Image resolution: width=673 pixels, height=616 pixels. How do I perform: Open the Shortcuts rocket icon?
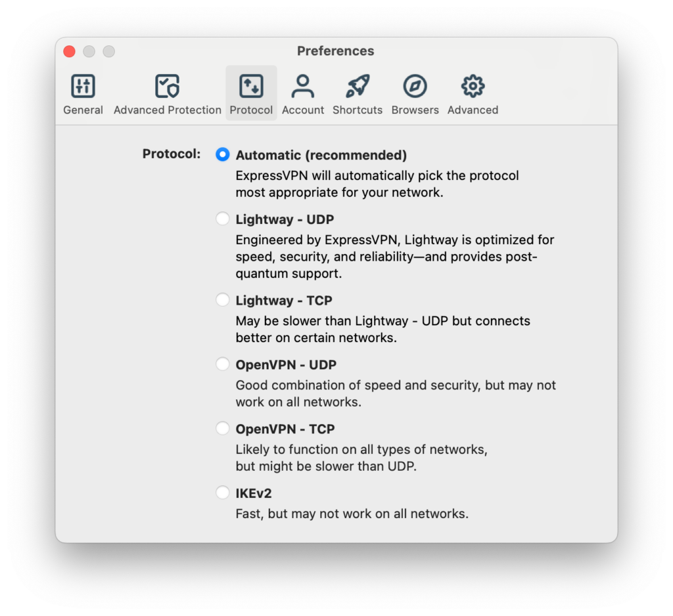coord(357,86)
